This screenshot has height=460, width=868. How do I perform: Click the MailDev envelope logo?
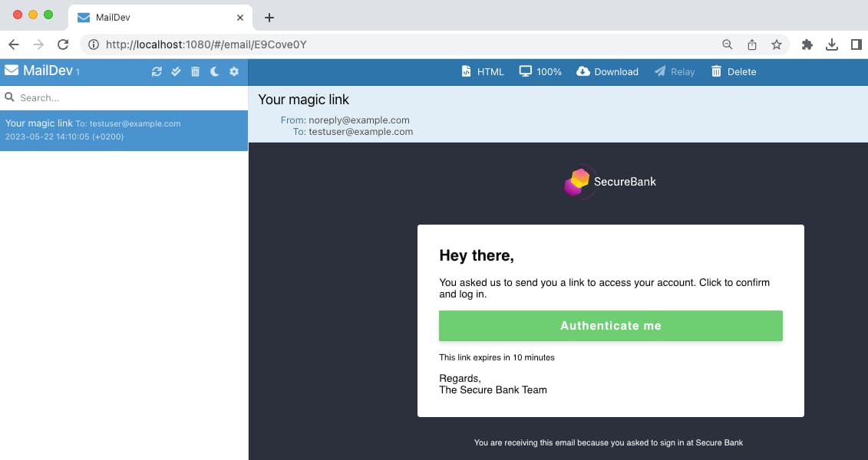(11, 71)
